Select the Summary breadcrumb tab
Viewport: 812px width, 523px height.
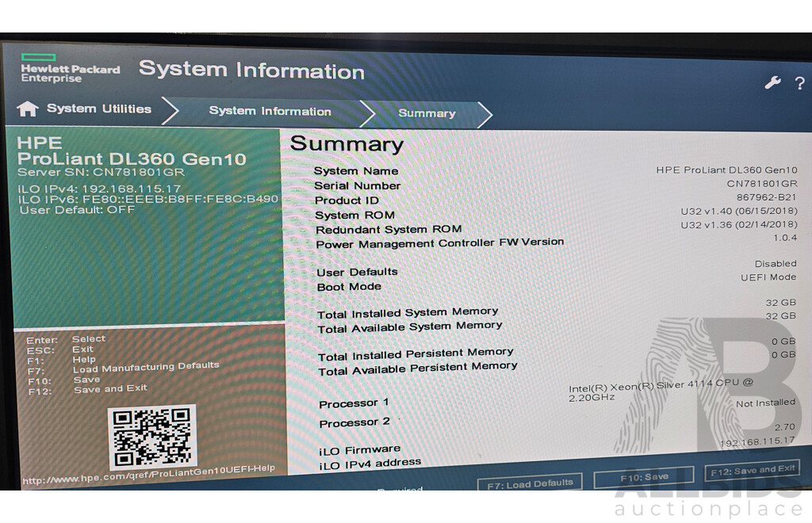[427, 113]
